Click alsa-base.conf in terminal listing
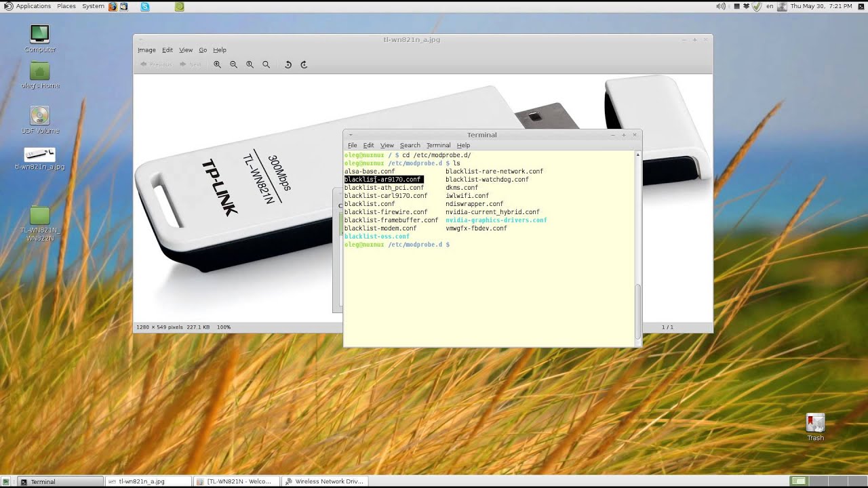Image resolution: width=868 pixels, height=488 pixels. point(370,171)
